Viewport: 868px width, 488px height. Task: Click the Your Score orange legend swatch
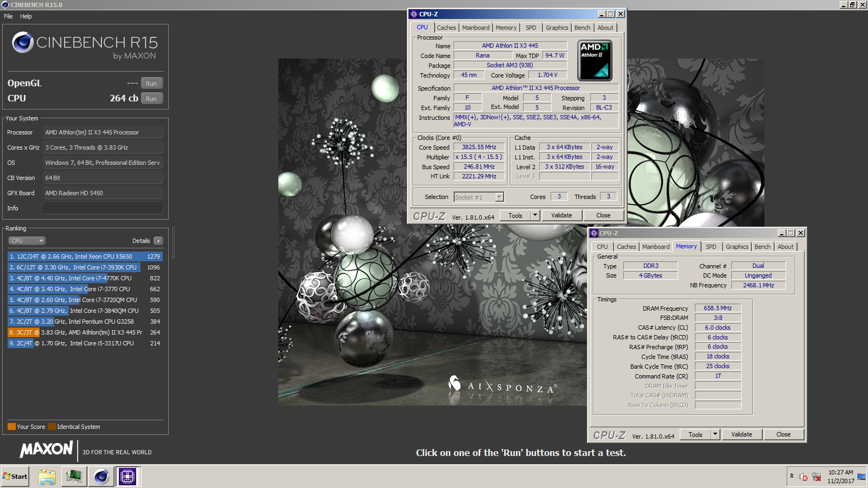11,426
